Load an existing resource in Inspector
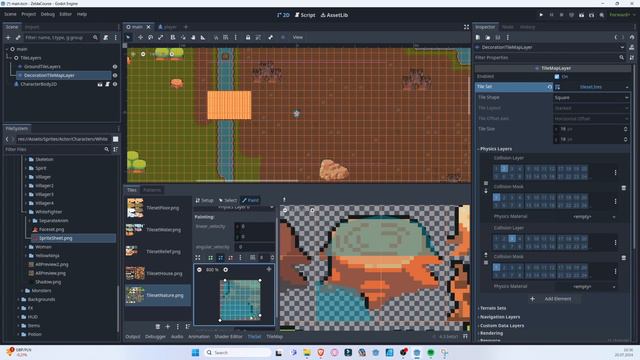 click(x=488, y=37)
